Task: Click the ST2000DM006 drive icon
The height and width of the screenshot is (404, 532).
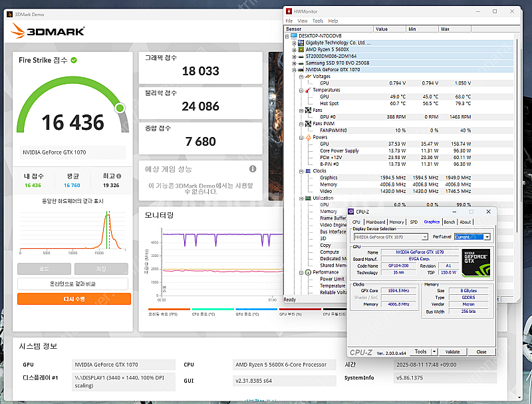Action: click(x=301, y=57)
